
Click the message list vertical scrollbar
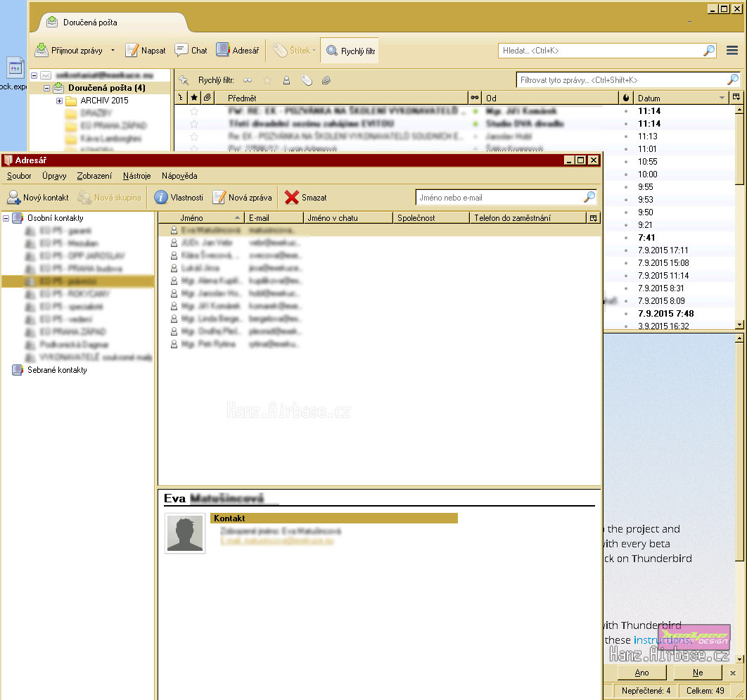pos(739,217)
